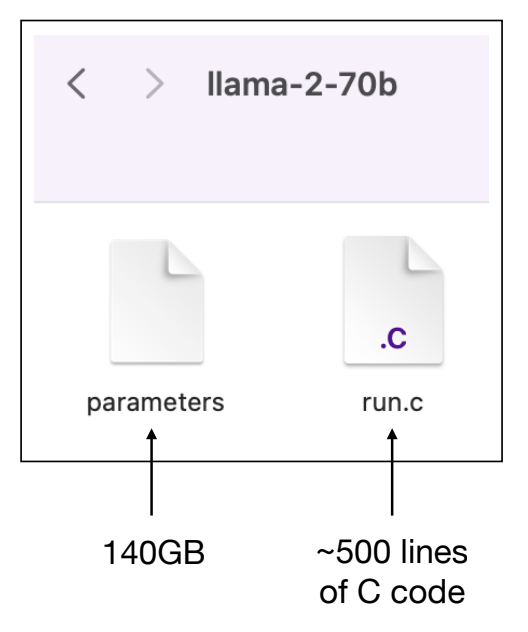Image resolution: width=528 pixels, height=632 pixels.
Task: Click the "140GB" annotation text
Action: click(x=154, y=553)
